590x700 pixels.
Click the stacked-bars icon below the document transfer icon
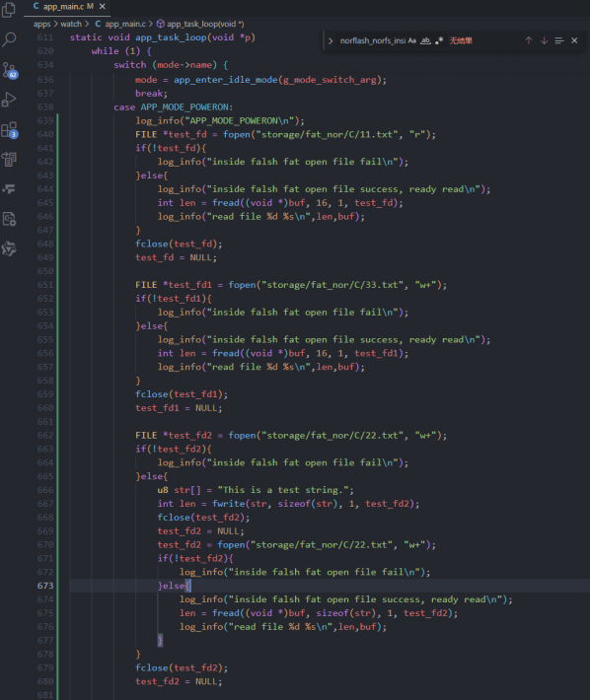point(9,189)
